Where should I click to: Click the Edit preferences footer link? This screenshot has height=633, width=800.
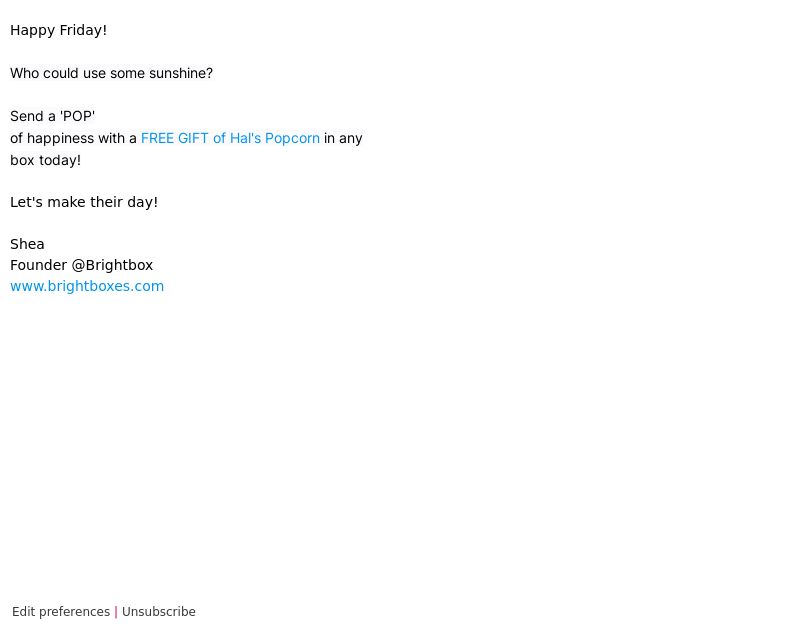61,612
